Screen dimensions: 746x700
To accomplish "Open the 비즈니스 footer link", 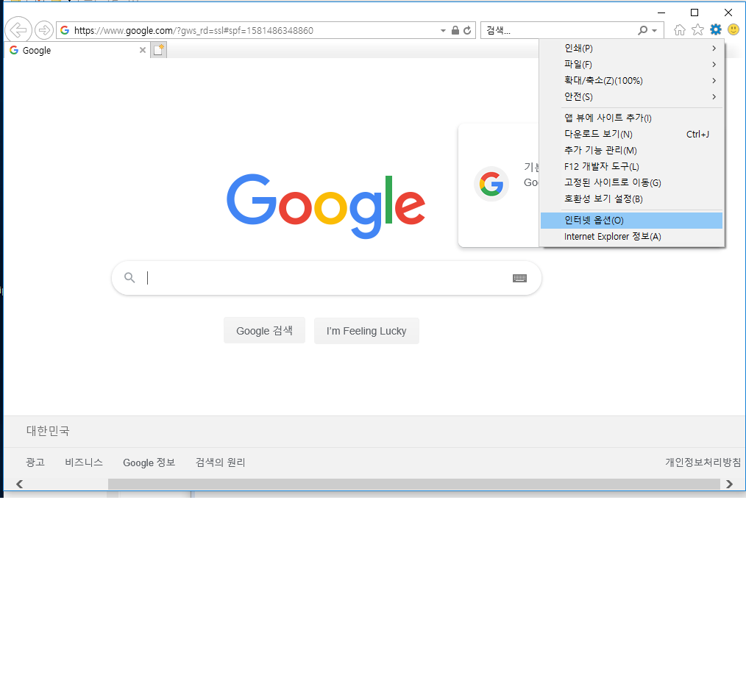I will 84,463.
